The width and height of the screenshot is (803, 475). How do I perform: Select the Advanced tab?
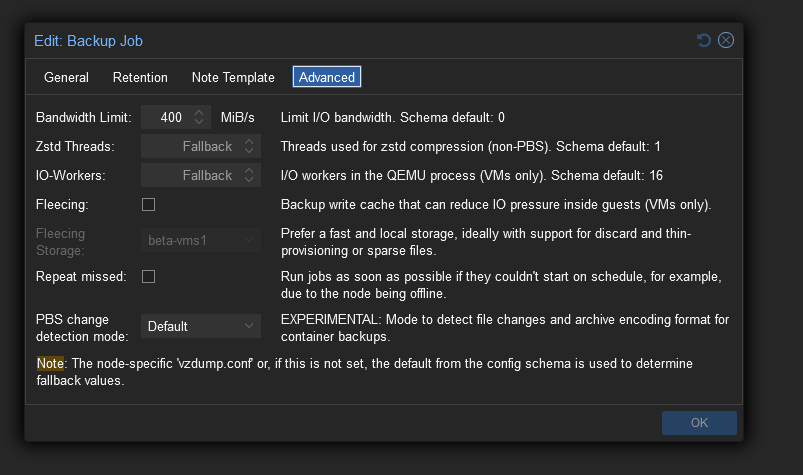pos(326,77)
